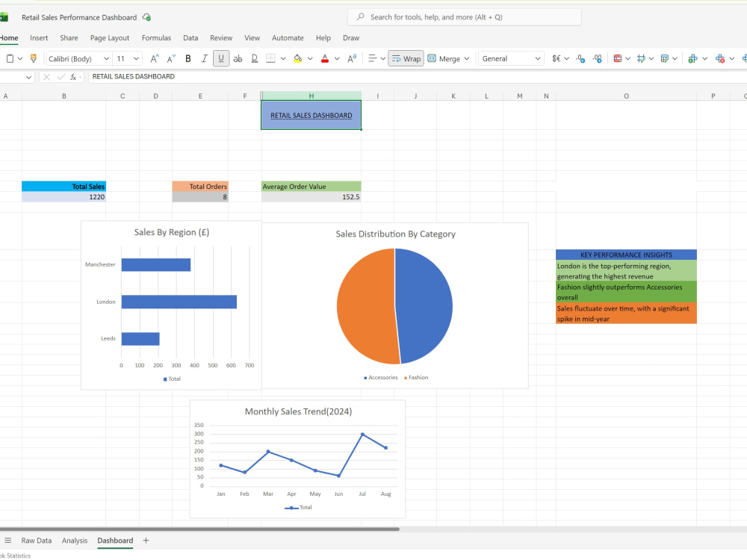Open the Paste clipboard icon

click(x=10, y=58)
